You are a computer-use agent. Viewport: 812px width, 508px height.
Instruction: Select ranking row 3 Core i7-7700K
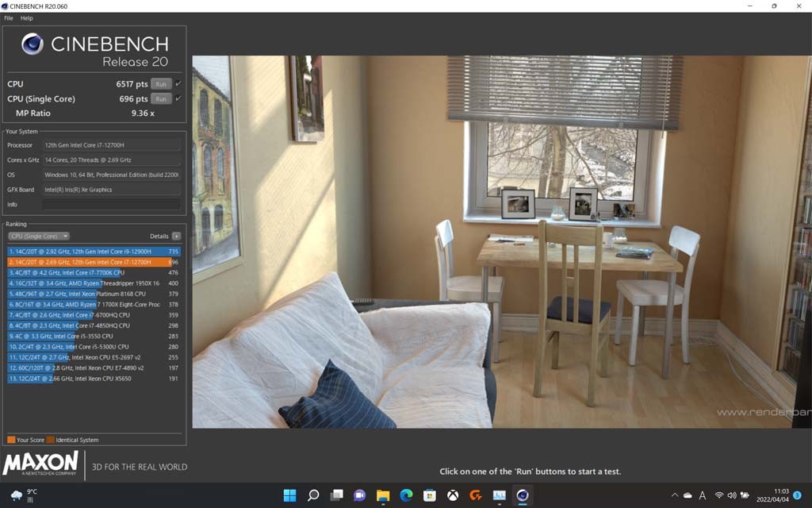[x=94, y=273]
